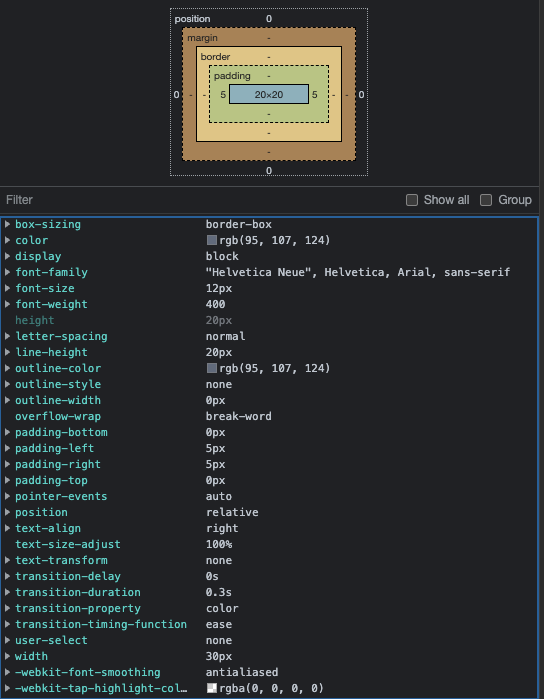This screenshot has height=699, width=544.
Task: Expand the font-family property arrow
Action: point(8,272)
